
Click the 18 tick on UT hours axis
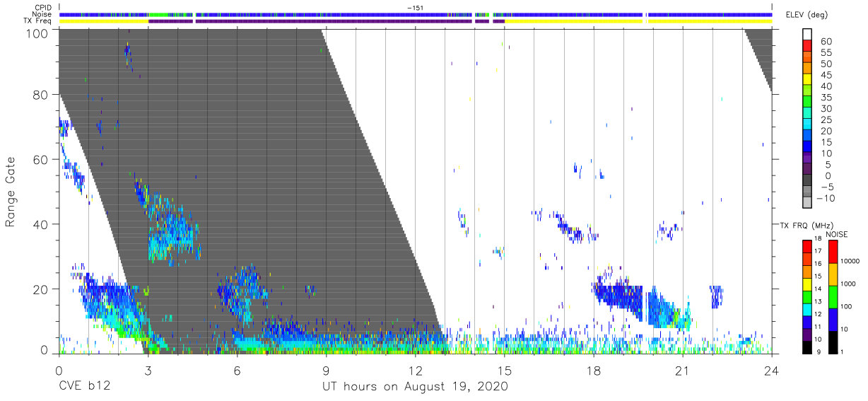point(593,371)
